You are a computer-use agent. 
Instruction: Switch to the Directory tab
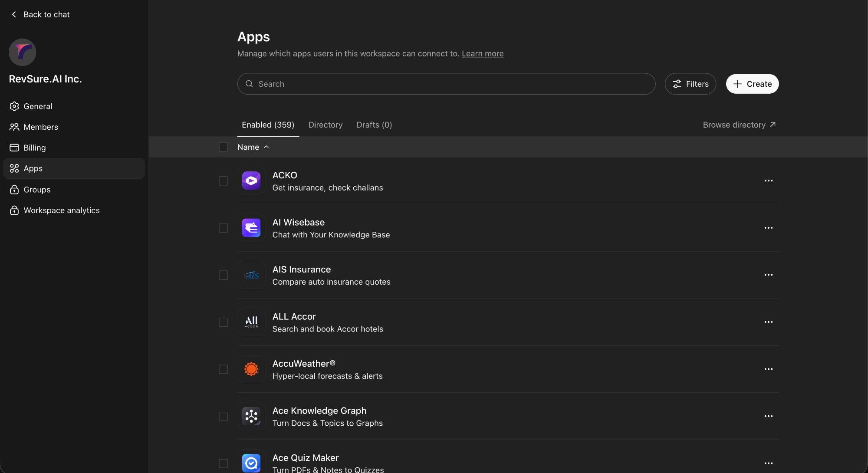coord(325,125)
